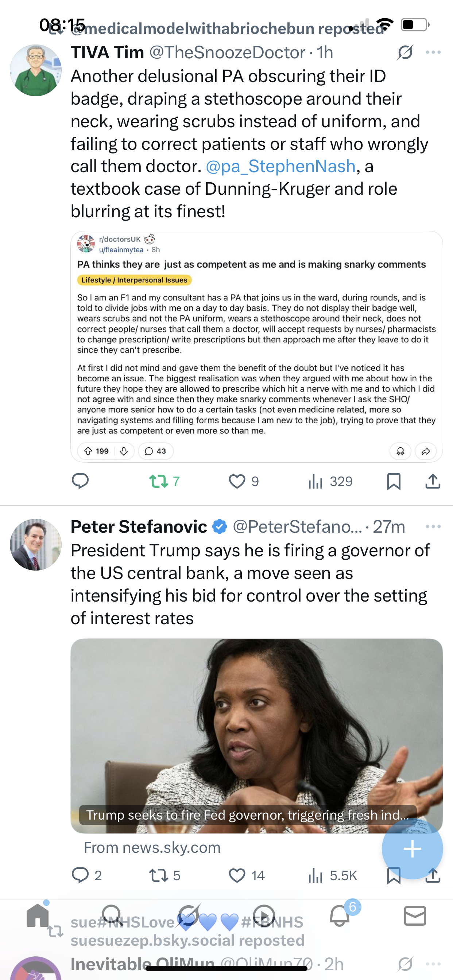Open the Trump Fed governor article image
The image size is (453, 980).
(x=256, y=734)
